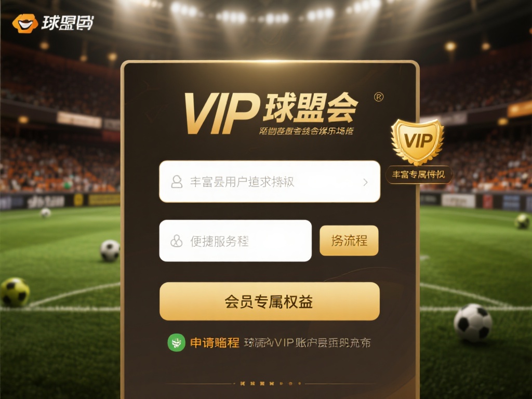The image size is (532, 399).
Task: Click the clover icon in second field
Action: coord(176,241)
